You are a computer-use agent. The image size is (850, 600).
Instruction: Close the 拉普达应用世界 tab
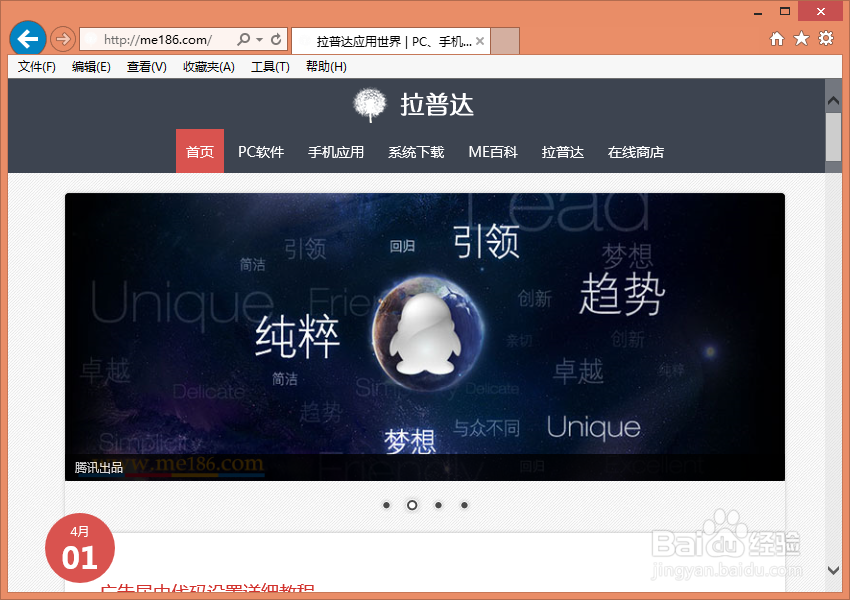click(x=480, y=41)
